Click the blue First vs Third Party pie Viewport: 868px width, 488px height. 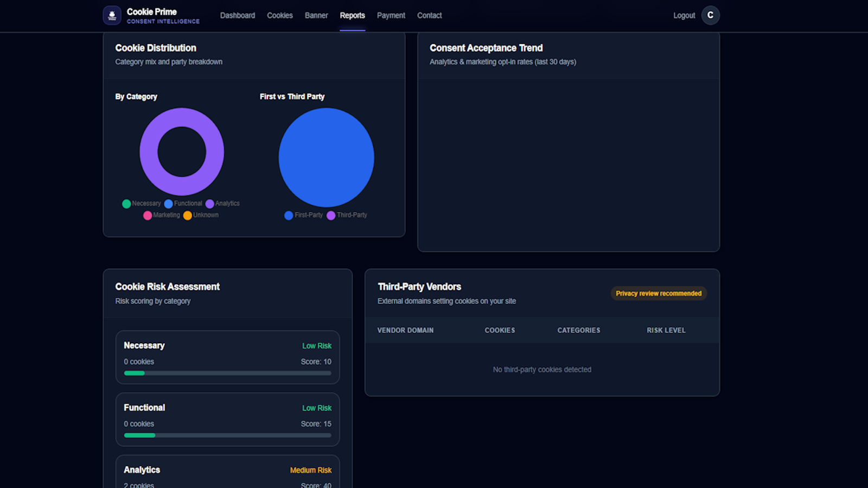tap(326, 157)
